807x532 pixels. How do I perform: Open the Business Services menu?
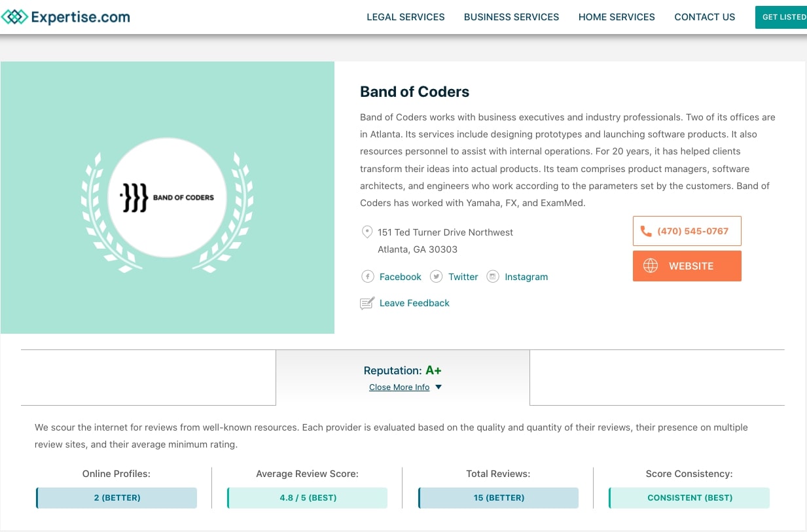511,17
